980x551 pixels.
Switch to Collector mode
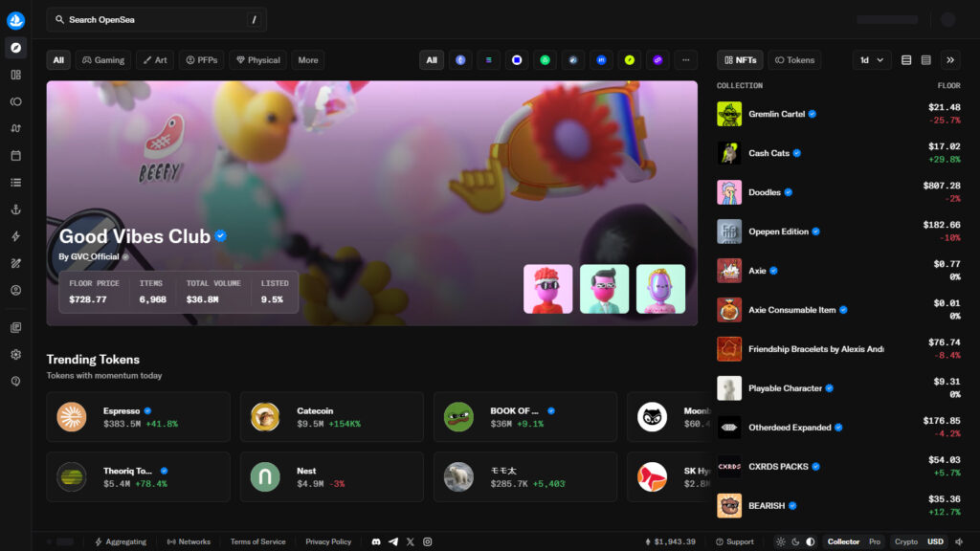pos(843,541)
